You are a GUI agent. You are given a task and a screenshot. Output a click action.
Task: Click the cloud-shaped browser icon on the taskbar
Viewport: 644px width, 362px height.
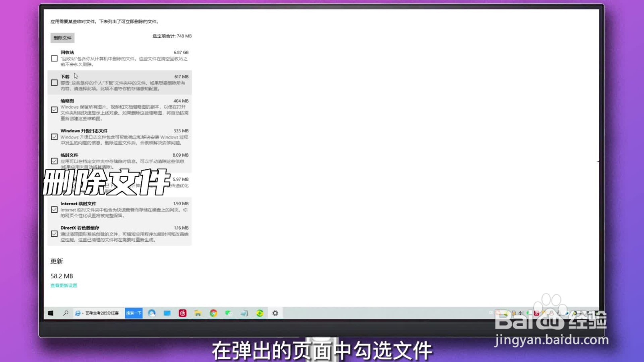point(152,313)
